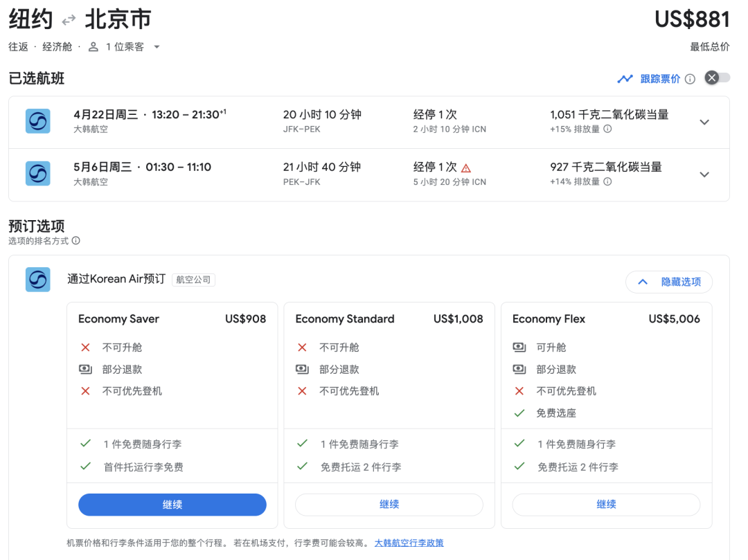
Task: Click info icon beside +14% emissions
Action: point(607,182)
